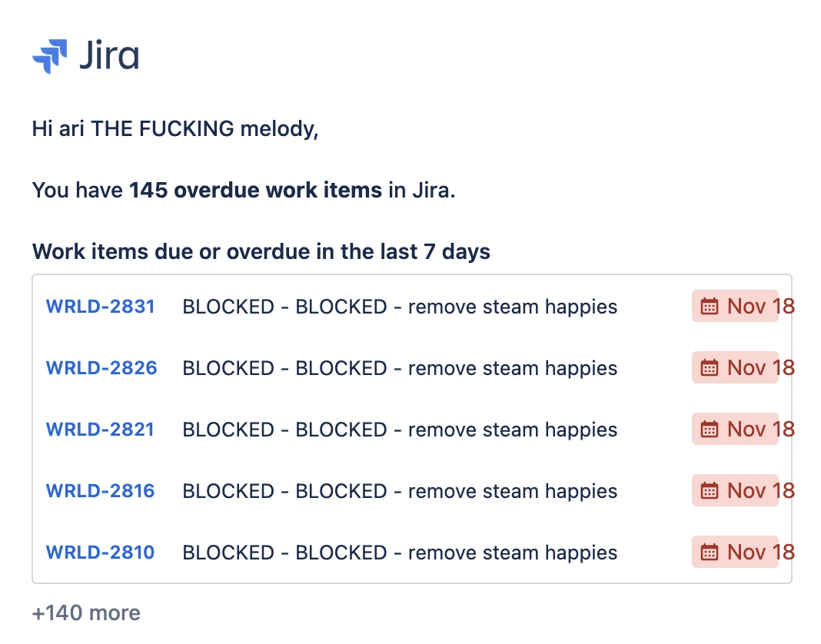Open issue link WRLD-2831
Viewport: 821px width, 644px height.
coord(101,307)
